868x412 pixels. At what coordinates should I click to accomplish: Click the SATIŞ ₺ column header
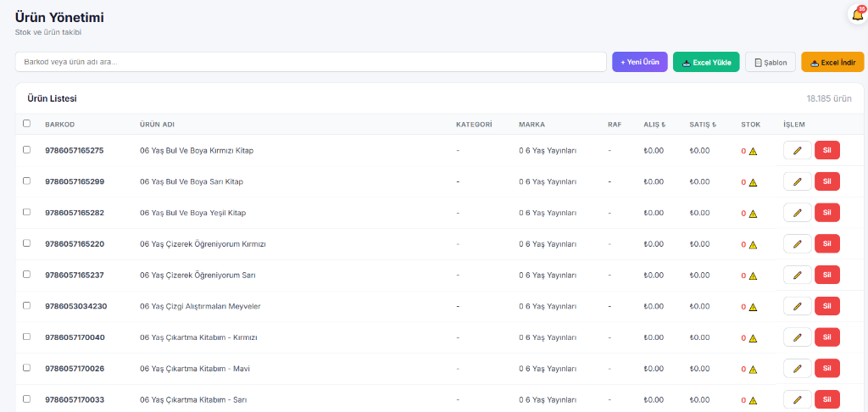[x=703, y=125]
